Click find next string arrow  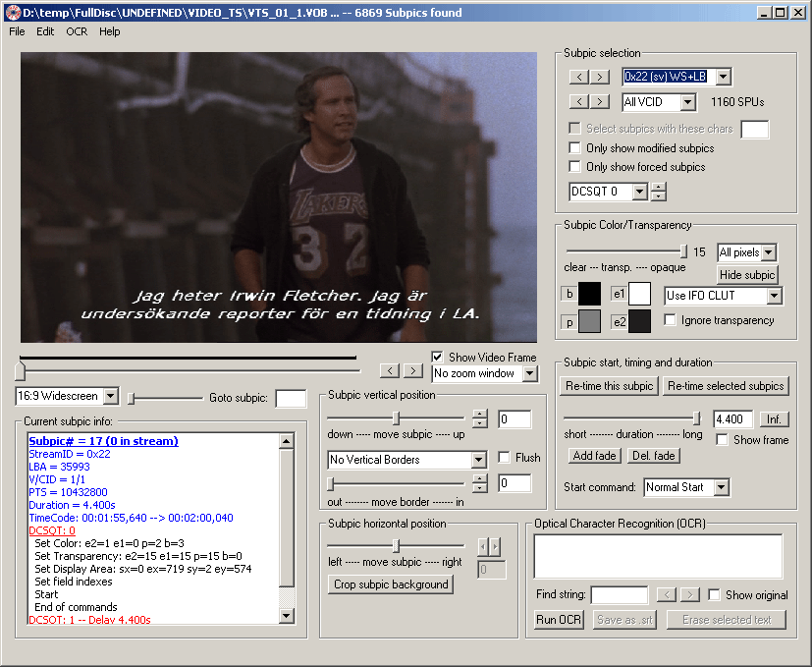point(690,594)
